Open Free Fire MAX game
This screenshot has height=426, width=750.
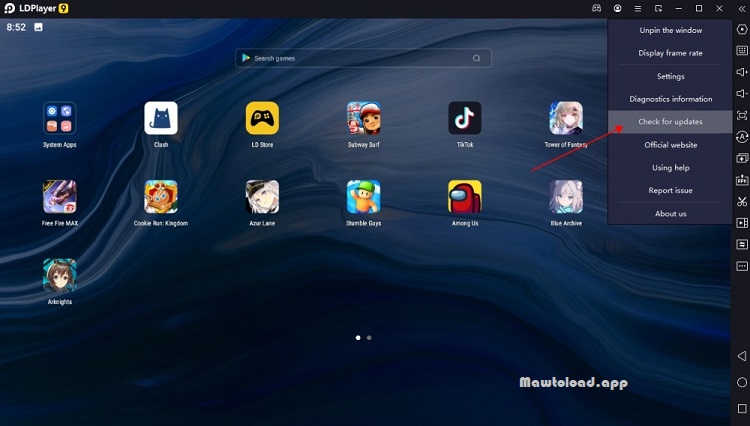coord(59,197)
